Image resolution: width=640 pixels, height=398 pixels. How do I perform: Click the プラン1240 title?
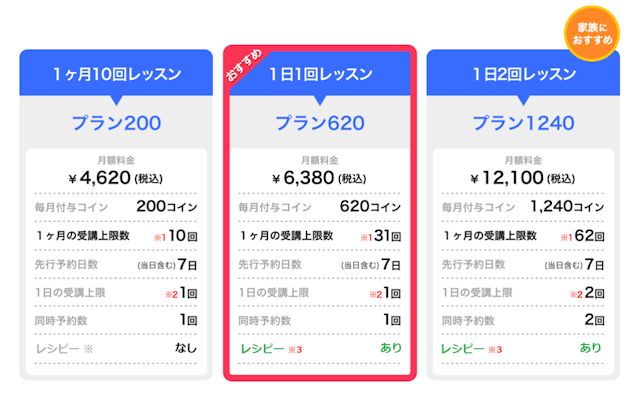pyautogui.click(x=523, y=123)
